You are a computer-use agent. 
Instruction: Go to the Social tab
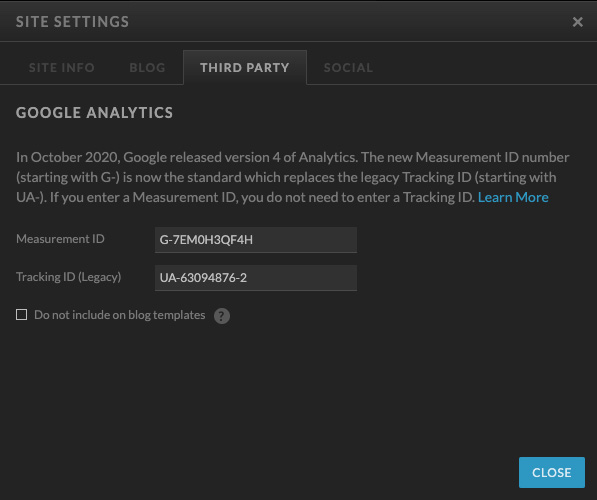click(x=348, y=68)
